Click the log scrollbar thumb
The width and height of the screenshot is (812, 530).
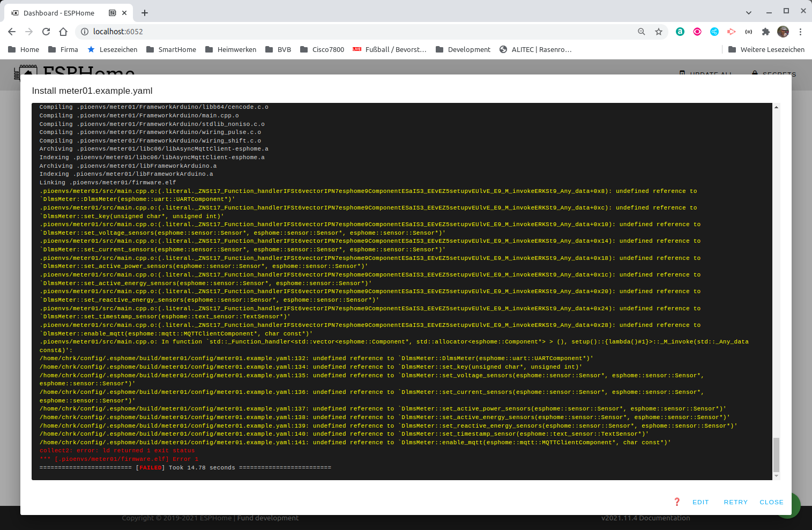[776, 454]
